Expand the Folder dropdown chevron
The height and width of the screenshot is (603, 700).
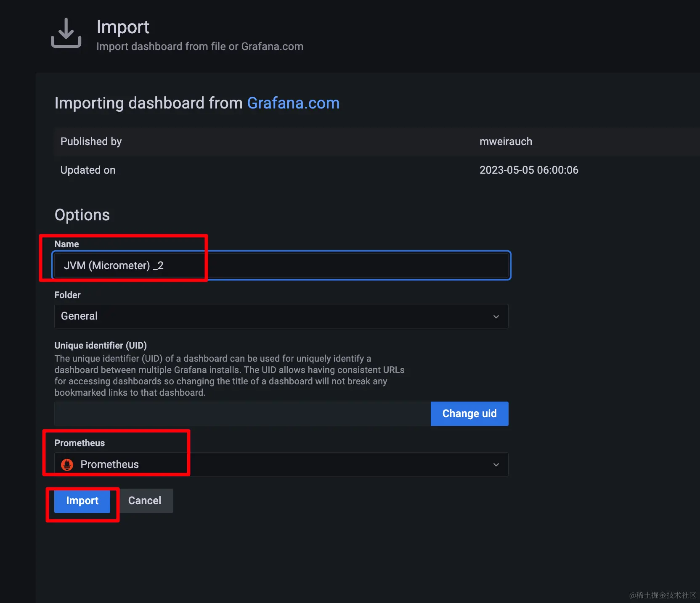(496, 316)
